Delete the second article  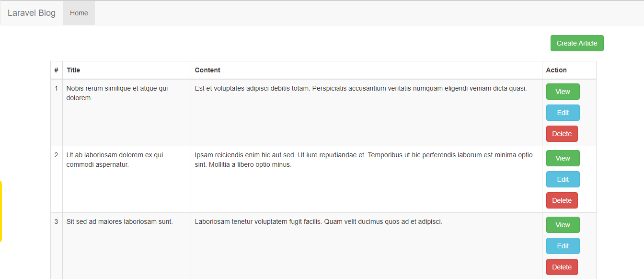pos(562,200)
